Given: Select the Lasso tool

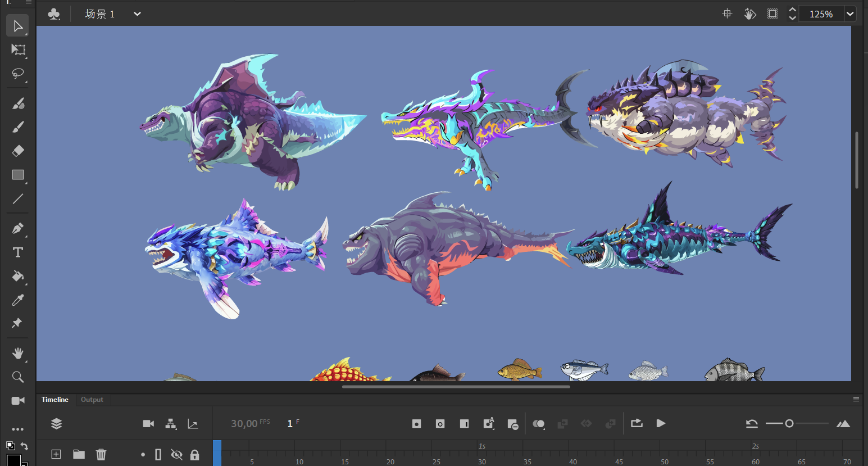Looking at the screenshot, I should [x=18, y=74].
